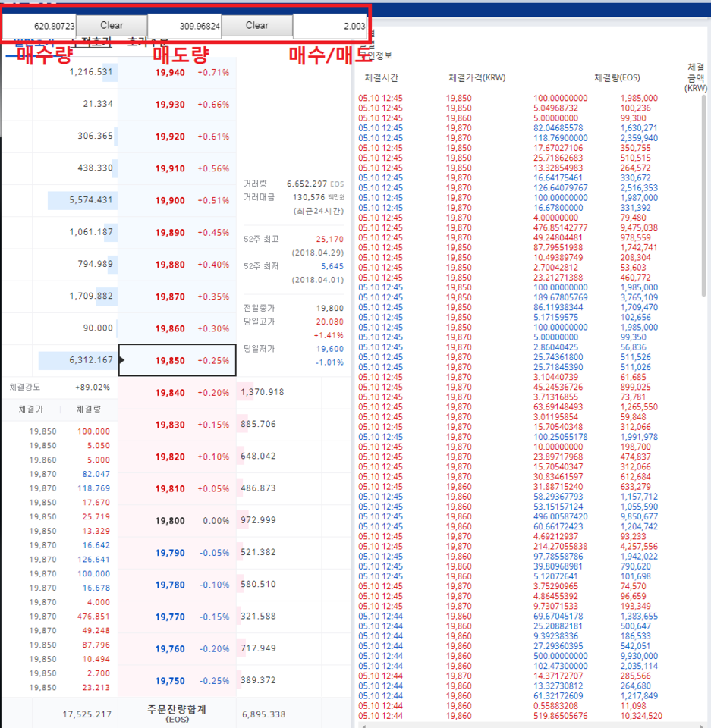Click the 체결량 header in left trade list
The width and height of the screenshot is (711, 728).
(x=89, y=409)
